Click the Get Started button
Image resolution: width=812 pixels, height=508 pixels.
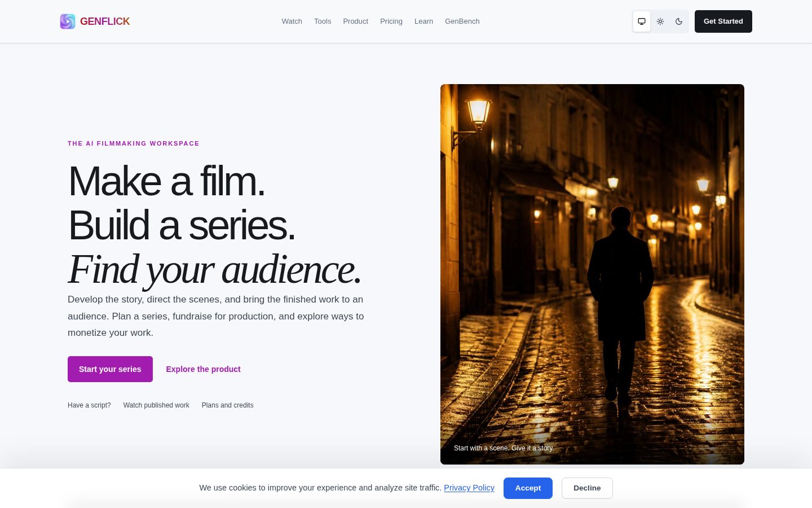click(x=723, y=21)
